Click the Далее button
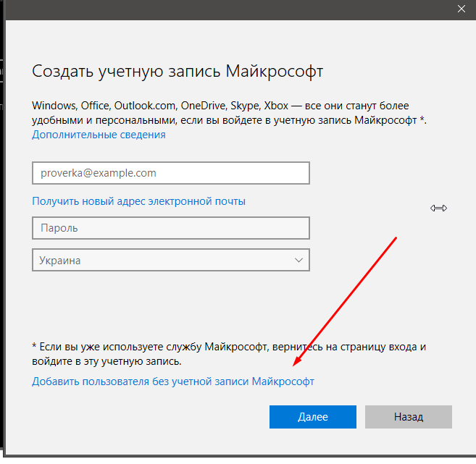Screen dimensions: 476x464 313,417
